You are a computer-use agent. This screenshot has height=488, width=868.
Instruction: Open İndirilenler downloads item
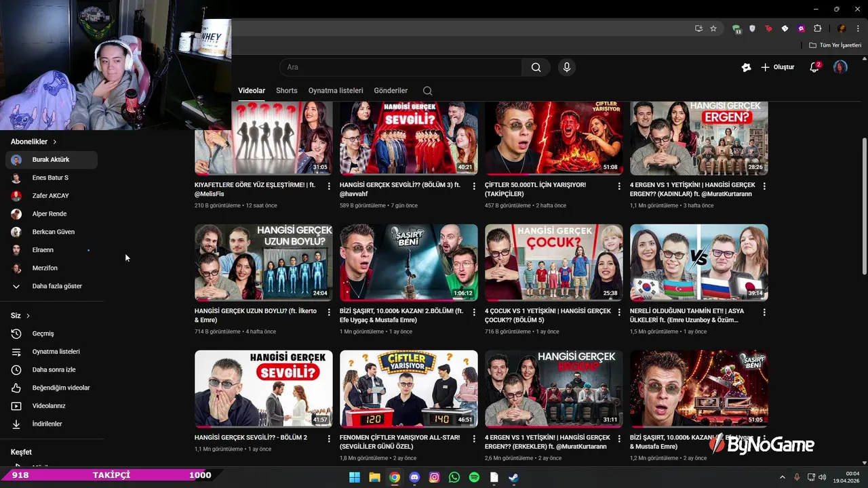[52, 424]
